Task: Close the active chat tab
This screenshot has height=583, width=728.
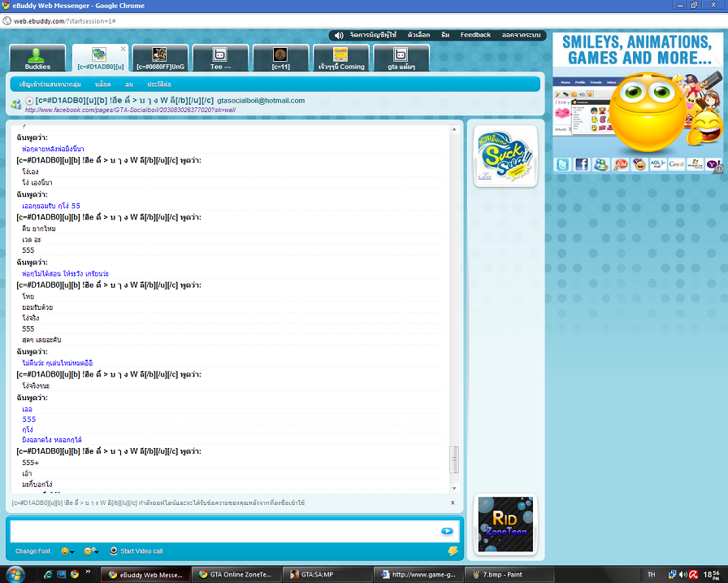Action: click(123, 49)
